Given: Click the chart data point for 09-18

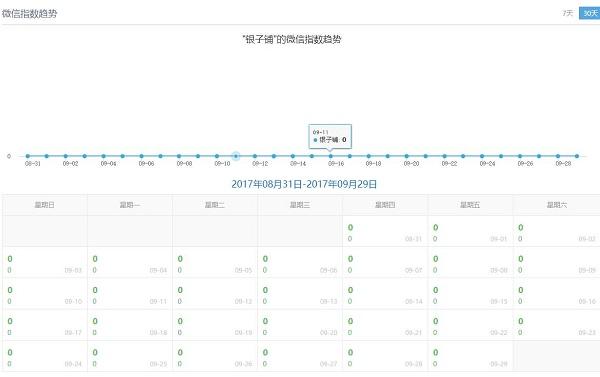Looking at the screenshot, I should pyautogui.click(x=368, y=156).
